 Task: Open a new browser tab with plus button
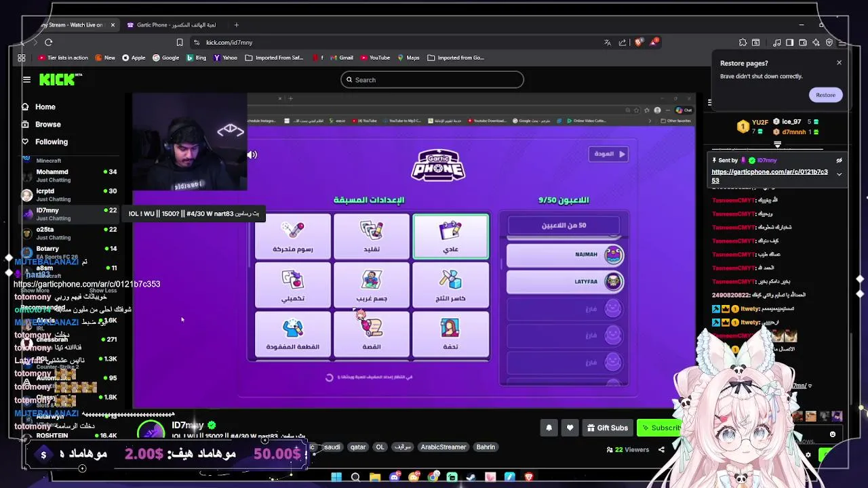236,25
